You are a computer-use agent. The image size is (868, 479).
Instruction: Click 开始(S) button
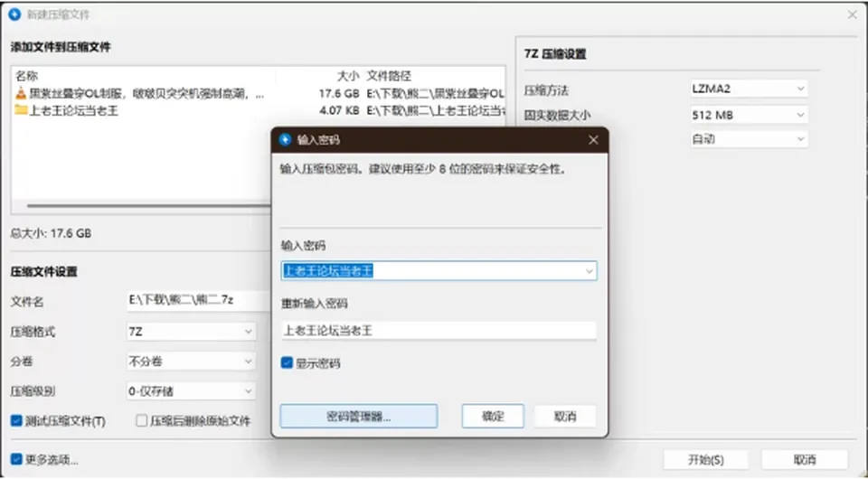point(706,460)
